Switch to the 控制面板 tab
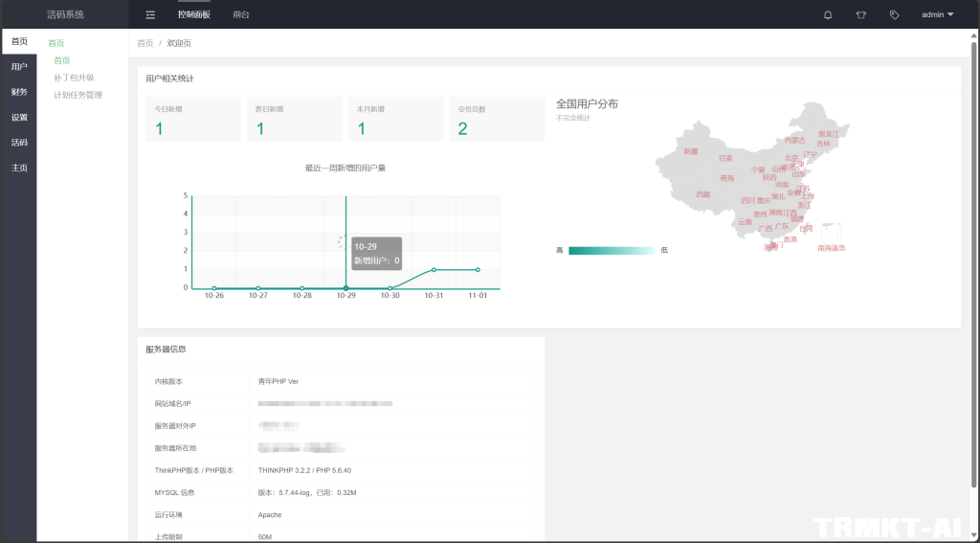980x543 pixels. point(193,14)
